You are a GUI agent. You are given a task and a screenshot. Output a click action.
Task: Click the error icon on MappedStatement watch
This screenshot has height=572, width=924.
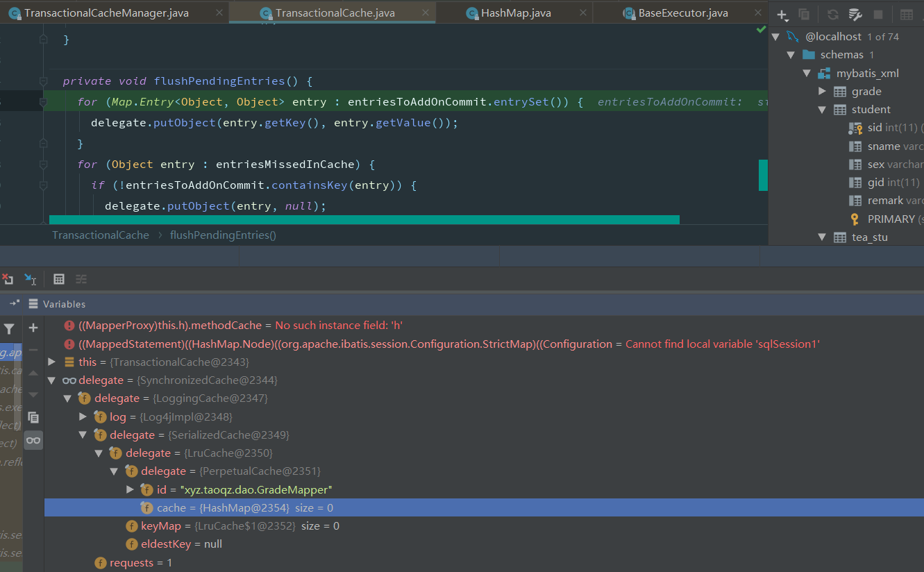click(x=69, y=344)
